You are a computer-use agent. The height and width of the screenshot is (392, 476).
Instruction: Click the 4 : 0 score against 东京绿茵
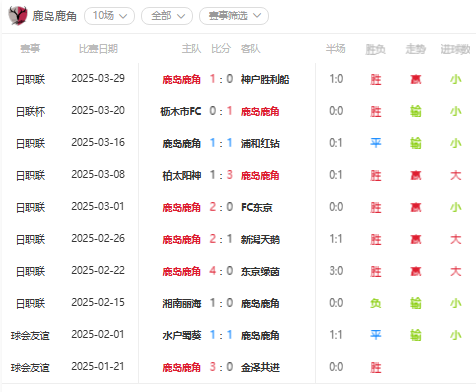pos(221,271)
